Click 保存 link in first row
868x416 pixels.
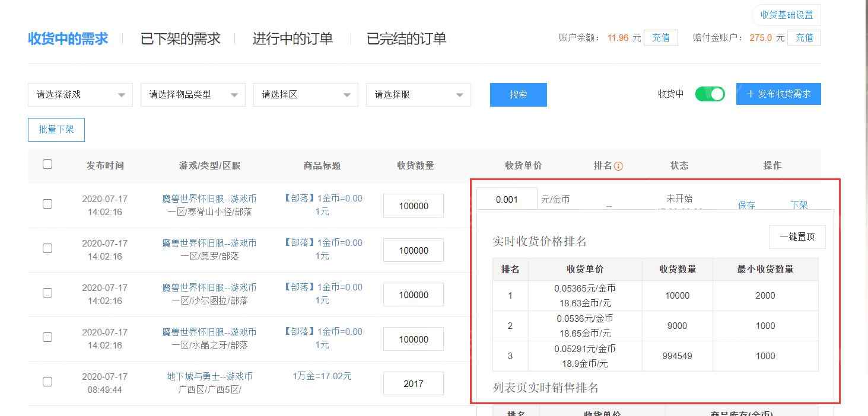(x=746, y=205)
